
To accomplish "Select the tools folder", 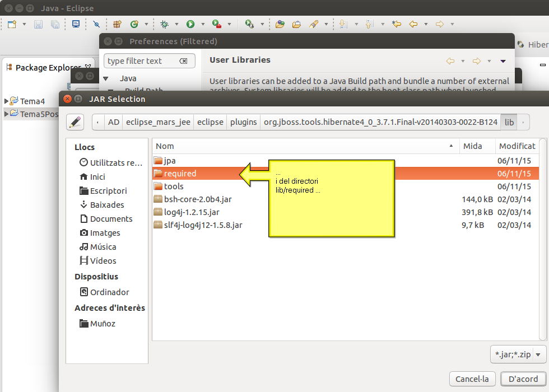I will click(x=345, y=186).
